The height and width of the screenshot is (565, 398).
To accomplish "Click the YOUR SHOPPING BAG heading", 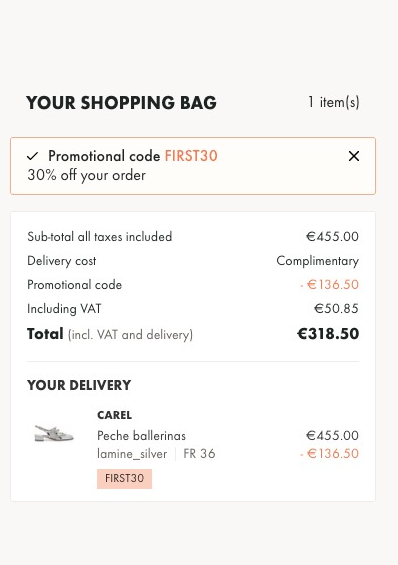I will point(121,103).
